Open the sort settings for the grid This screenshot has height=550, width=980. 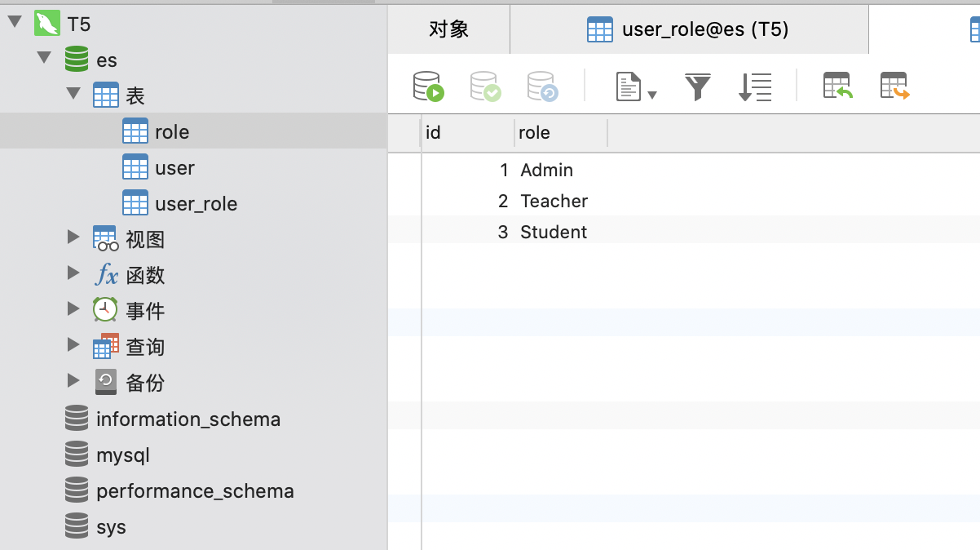point(754,85)
